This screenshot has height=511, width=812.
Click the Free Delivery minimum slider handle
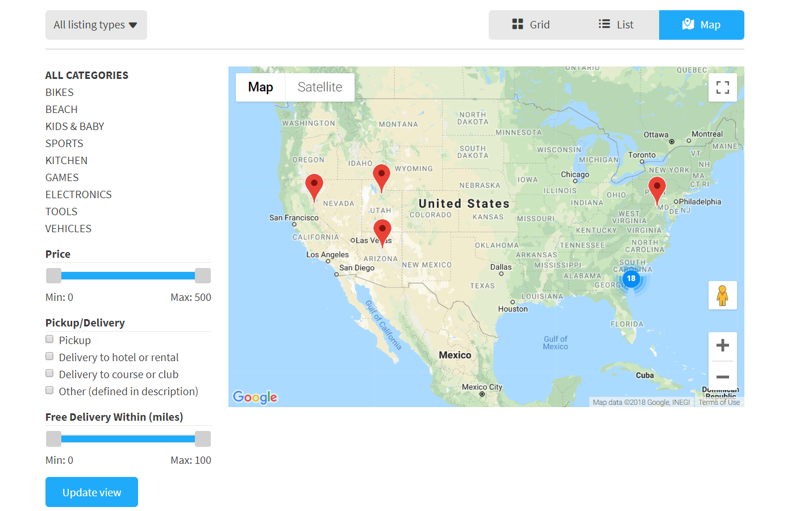point(53,439)
